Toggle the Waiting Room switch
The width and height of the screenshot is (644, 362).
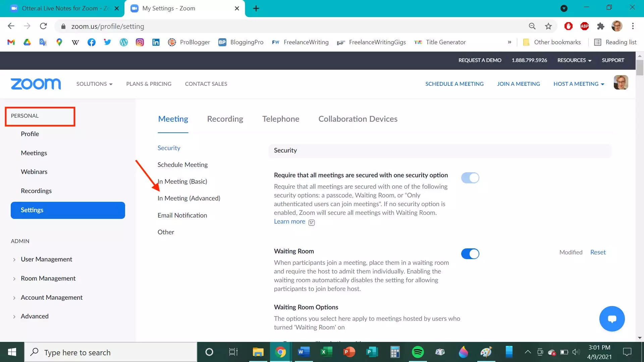click(470, 254)
